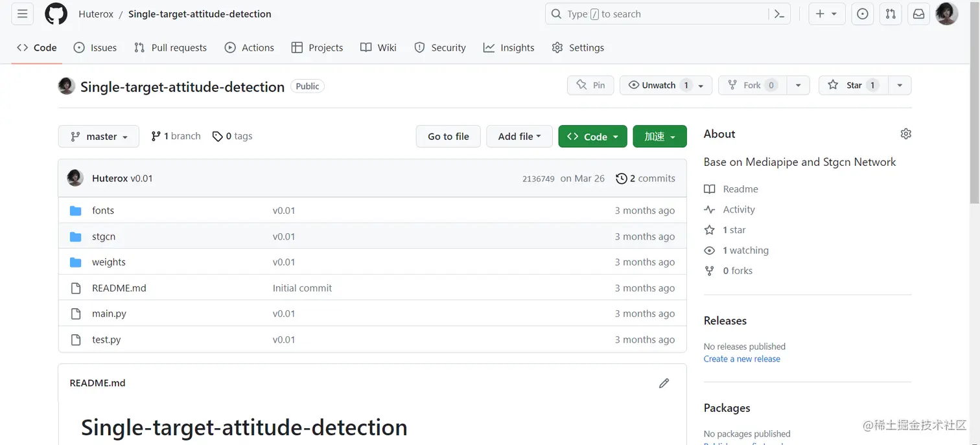Open the command palette icon in search bar

(x=779, y=14)
